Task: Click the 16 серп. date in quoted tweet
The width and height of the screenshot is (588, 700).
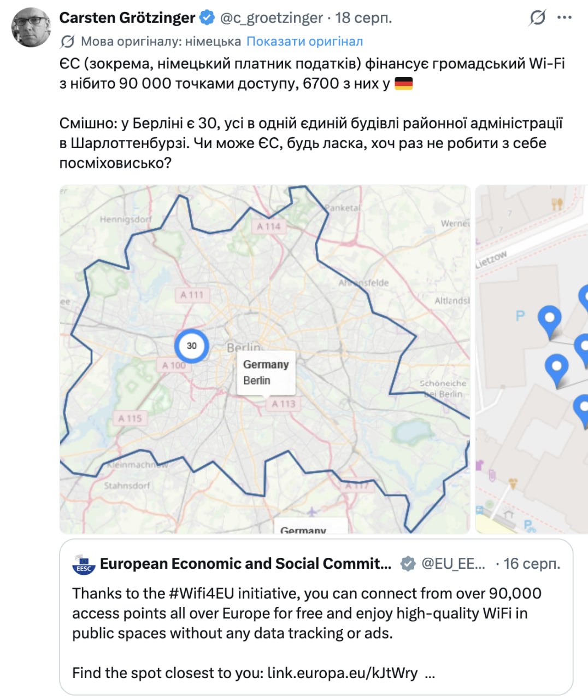Action: tap(532, 564)
